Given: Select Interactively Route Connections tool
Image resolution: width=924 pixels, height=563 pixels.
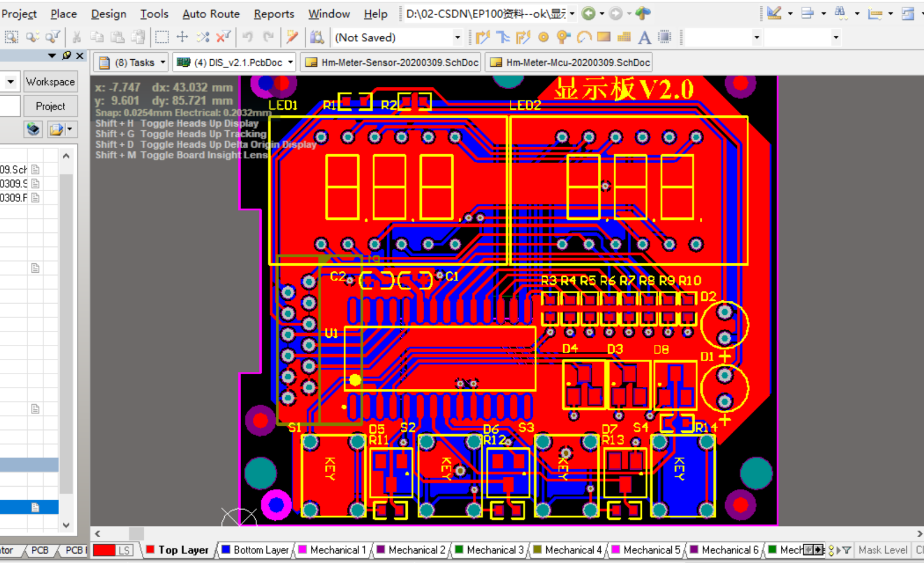Looking at the screenshot, I should point(483,38).
